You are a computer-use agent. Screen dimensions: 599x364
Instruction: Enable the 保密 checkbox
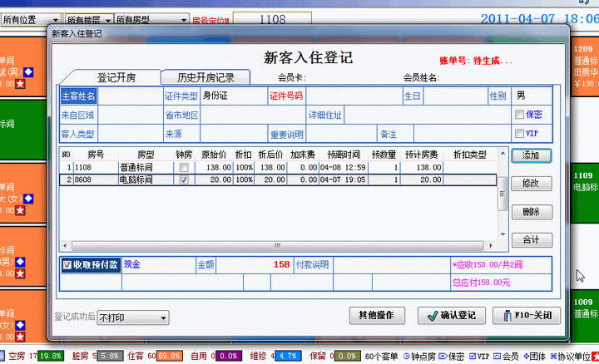[520, 115]
